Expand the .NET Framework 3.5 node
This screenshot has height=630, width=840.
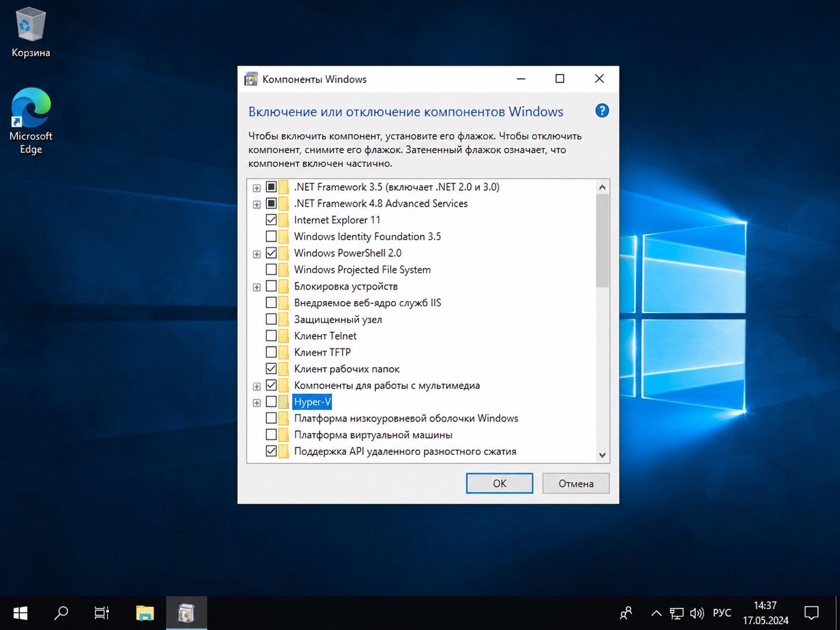coord(256,188)
